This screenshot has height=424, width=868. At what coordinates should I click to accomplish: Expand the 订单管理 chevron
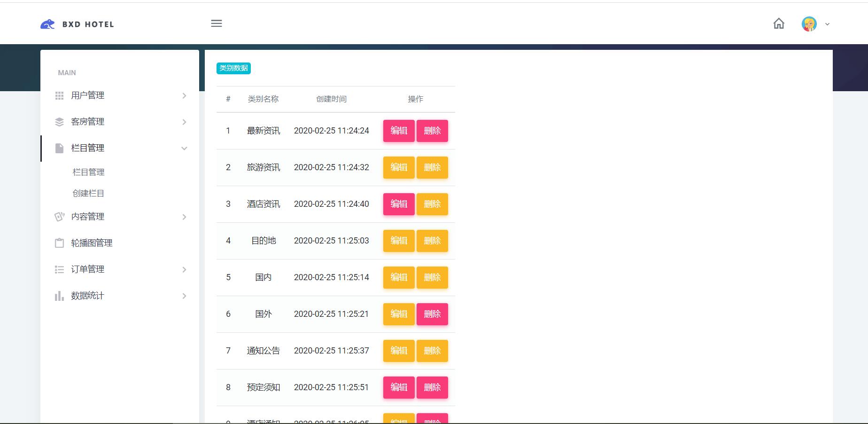184,270
